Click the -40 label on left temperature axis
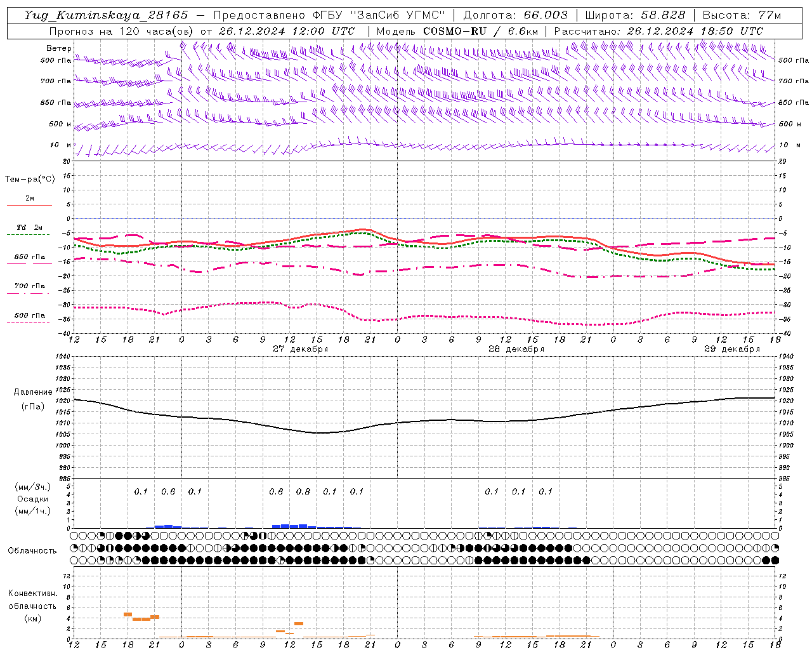This screenshot has height=650, width=812. (x=65, y=333)
